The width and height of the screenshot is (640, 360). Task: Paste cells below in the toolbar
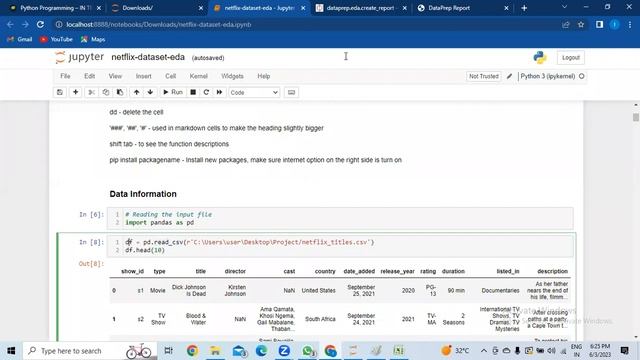(x=120, y=92)
